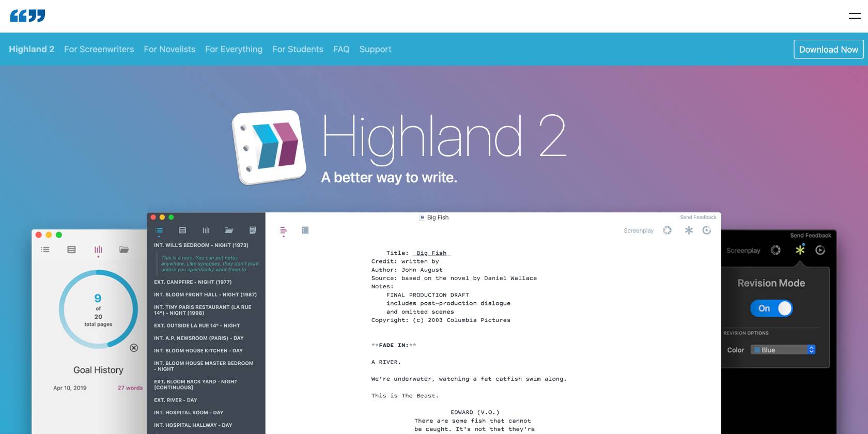This screenshot has height=434, width=868.
Task: Click the FADE IN: line in the script
Action: (394, 345)
